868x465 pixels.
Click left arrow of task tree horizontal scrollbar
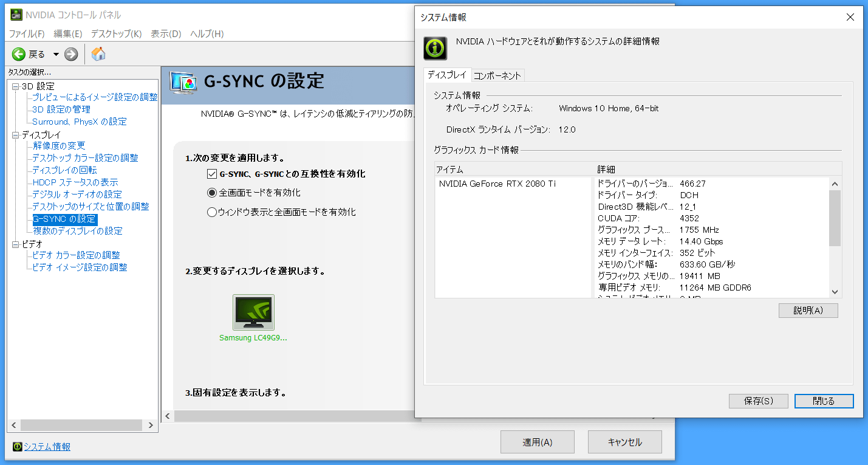[14, 425]
